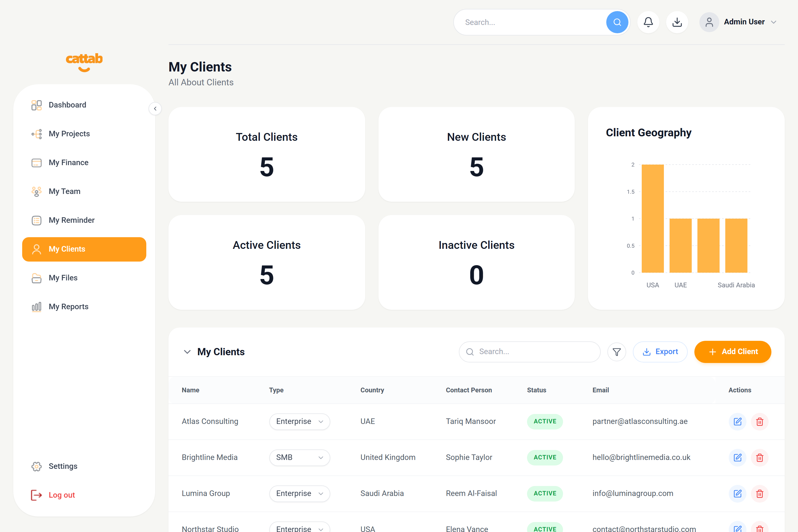Open the filter icon in clients table
This screenshot has width=798, height=532.
[x=617, y=352]
